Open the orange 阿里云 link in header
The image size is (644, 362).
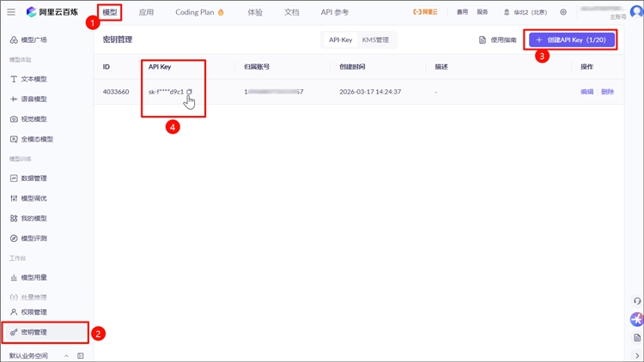tap(425, 12)
